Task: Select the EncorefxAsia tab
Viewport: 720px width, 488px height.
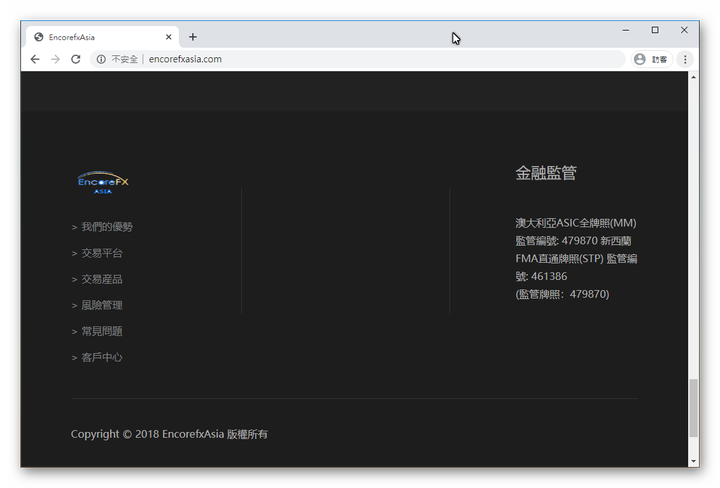Action: point(102,37)
